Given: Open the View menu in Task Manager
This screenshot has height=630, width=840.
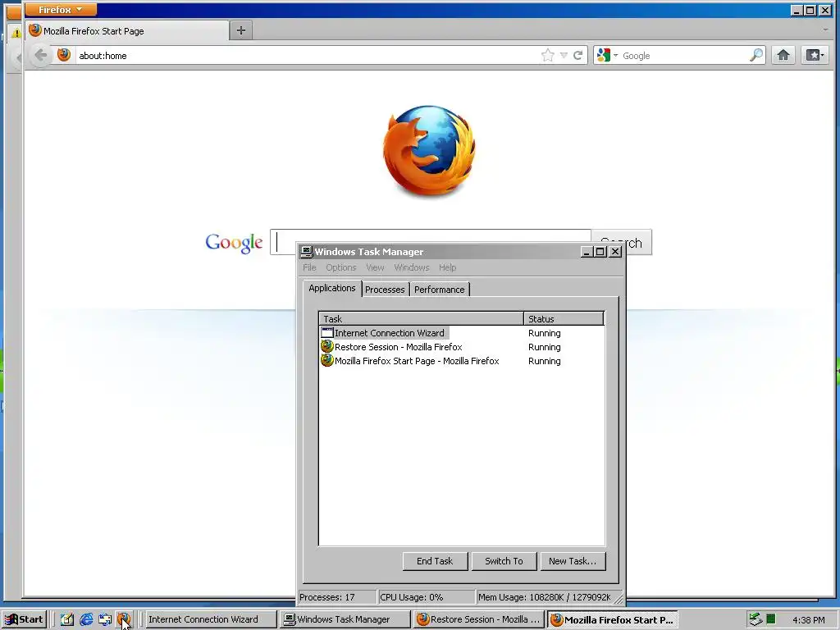Looking at the screenshot, I should pos(375,267).
